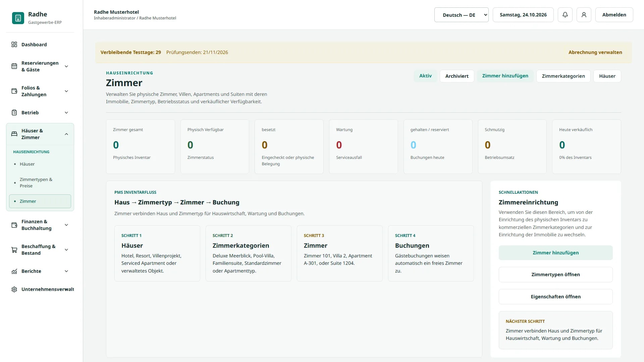The height and width of the screenshot is (362, 644).
Task: Expand Folios & Zahlungen chevron
Action: click(x=66, y=91)
